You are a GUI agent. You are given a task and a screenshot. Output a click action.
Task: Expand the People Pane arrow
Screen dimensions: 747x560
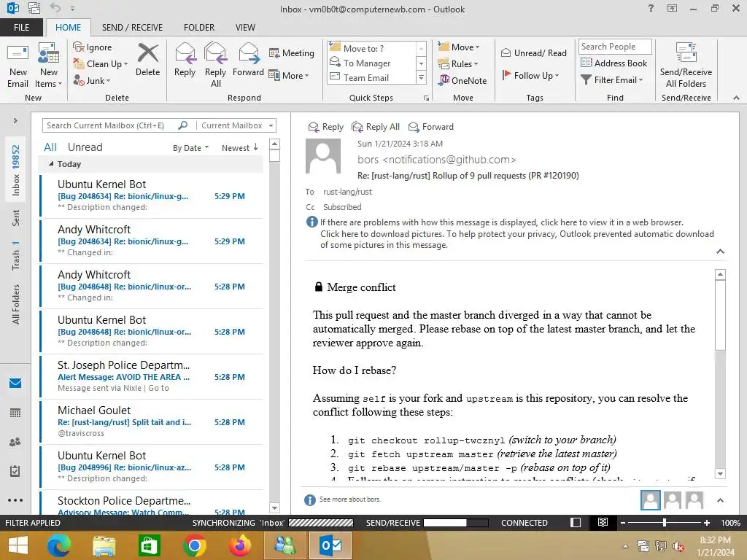[x=720, y=500]
